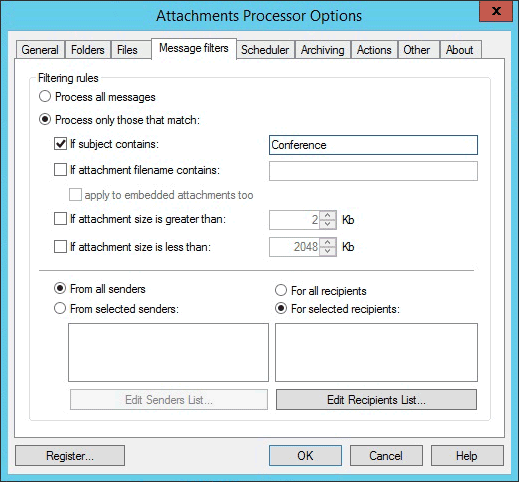Screen dimensions: 519x482
Task: Decrease greater-than size with down arrow
Action: click(x=328, y=224)
